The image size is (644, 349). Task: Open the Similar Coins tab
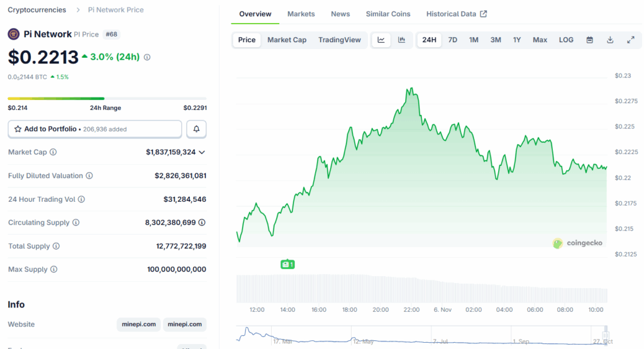(388, 14)
